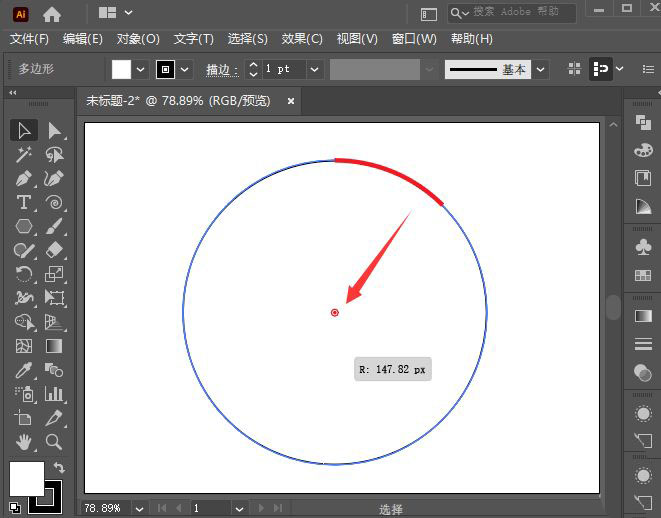
Task: Activate the Artboard tool
Action: tap(24, 419)
